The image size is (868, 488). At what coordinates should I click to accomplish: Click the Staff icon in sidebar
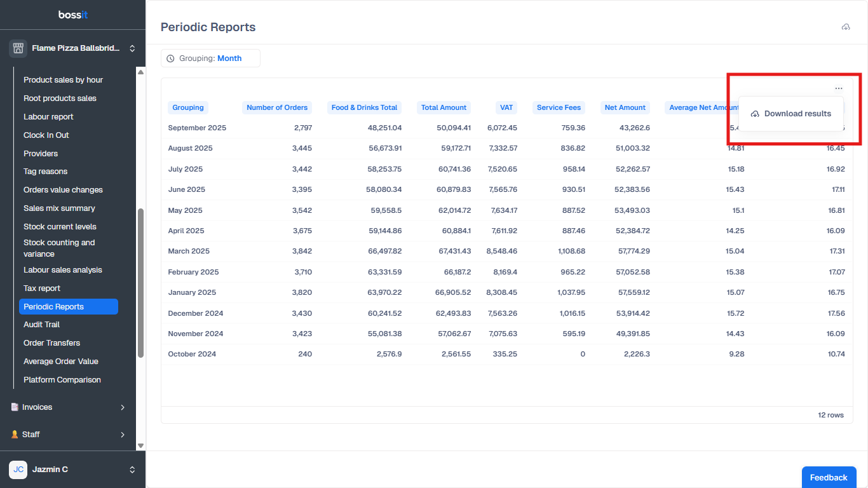tap(15, 435)
